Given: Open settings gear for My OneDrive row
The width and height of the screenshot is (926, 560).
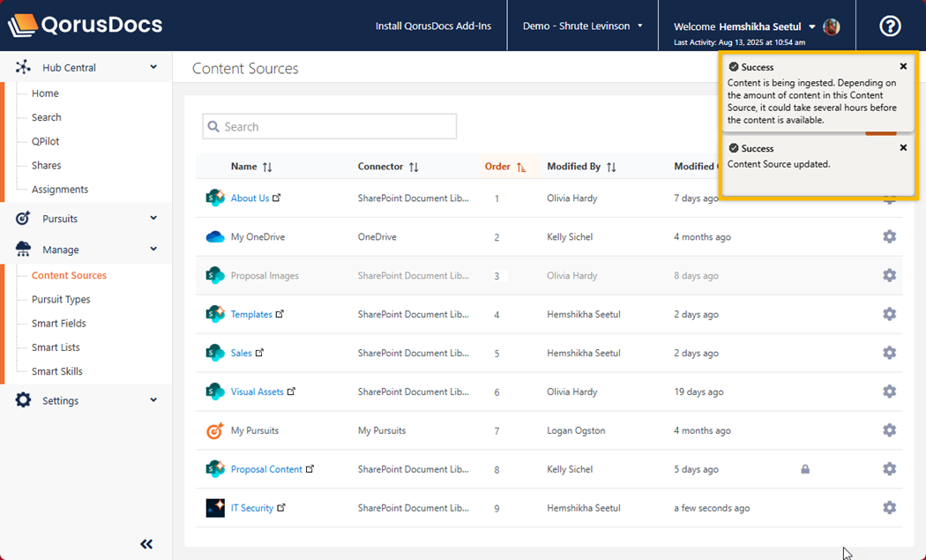Looking at the screenshot, I should tap(889, 236).
